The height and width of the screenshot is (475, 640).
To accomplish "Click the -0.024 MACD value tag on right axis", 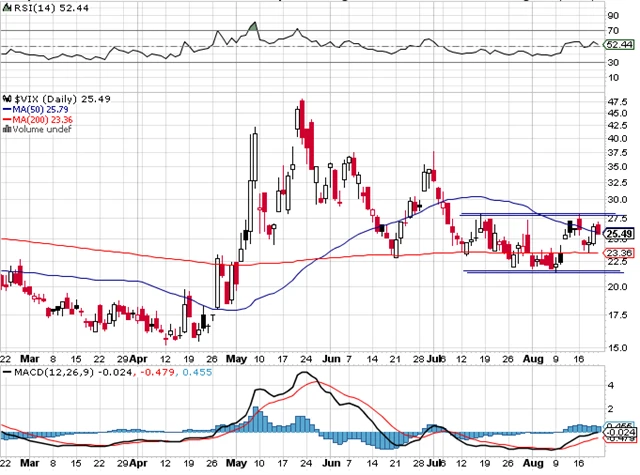I will click(620, 432).
